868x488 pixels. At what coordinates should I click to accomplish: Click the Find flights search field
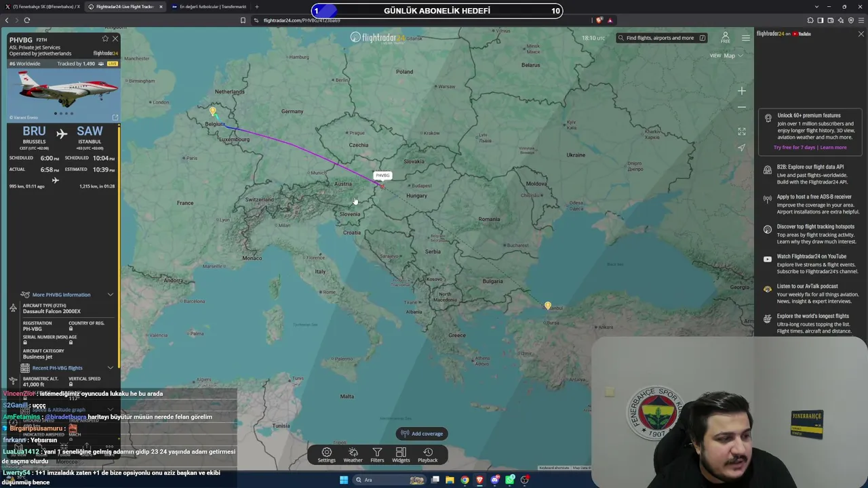[661, 38]
